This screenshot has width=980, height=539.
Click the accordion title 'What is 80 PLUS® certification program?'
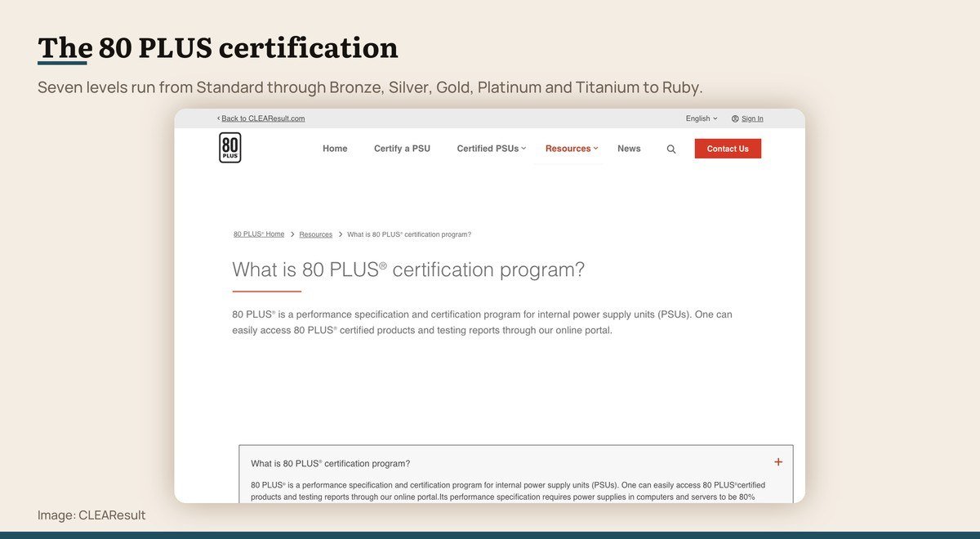tap(330, 463)
